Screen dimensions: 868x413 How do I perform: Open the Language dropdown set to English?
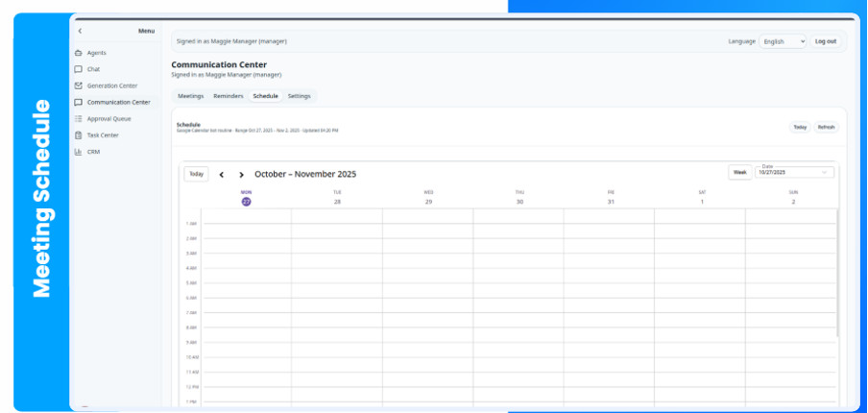pos(783,41)
